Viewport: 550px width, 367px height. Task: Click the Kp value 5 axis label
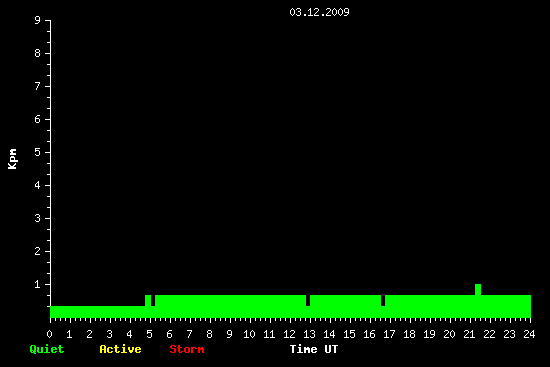(38, 152)
